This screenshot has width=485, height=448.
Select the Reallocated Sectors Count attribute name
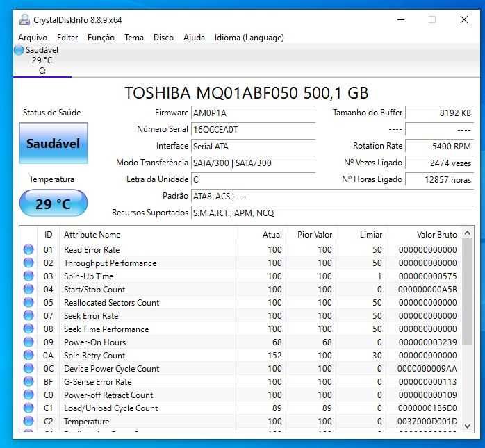pyautogui.click(x=111, y=303)
